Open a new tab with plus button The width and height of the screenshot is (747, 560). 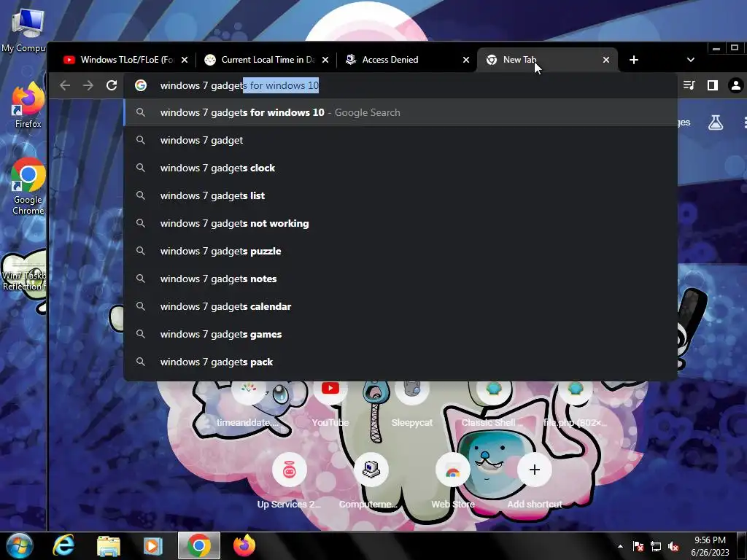(634, 60)
